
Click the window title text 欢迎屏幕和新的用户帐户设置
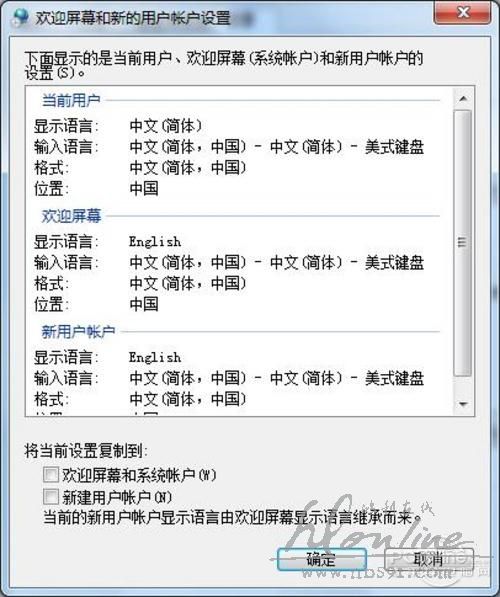(133, 18)
